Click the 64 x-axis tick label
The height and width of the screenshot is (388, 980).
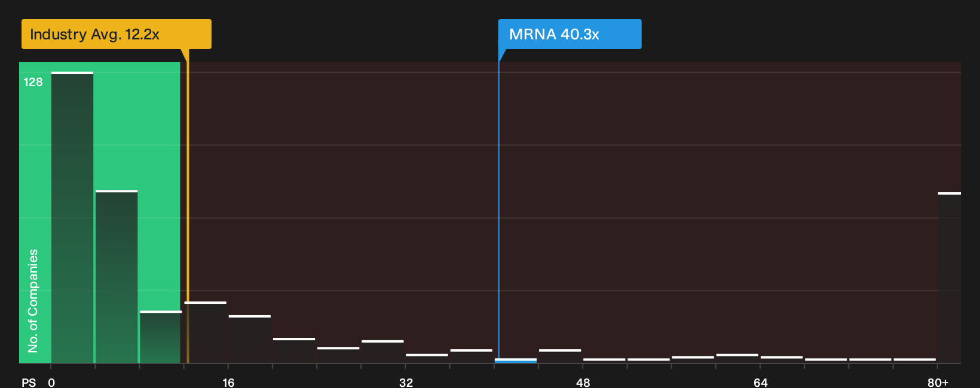pos(760,382)
